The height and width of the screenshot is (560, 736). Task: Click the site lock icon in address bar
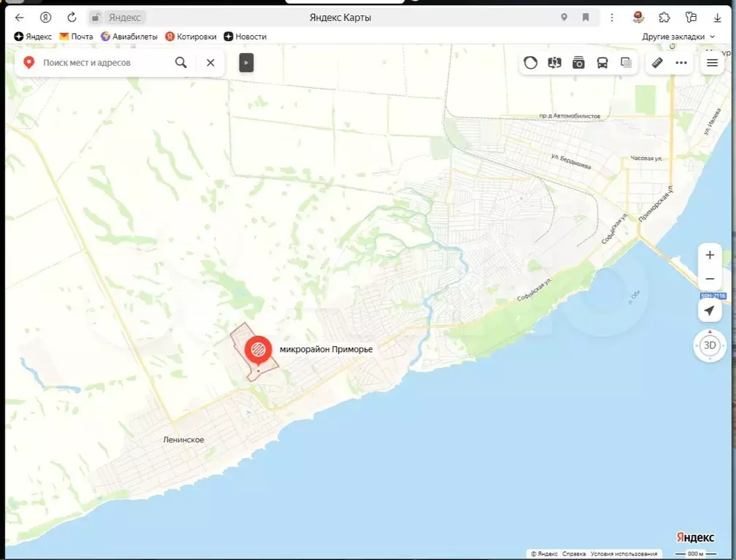95,18
